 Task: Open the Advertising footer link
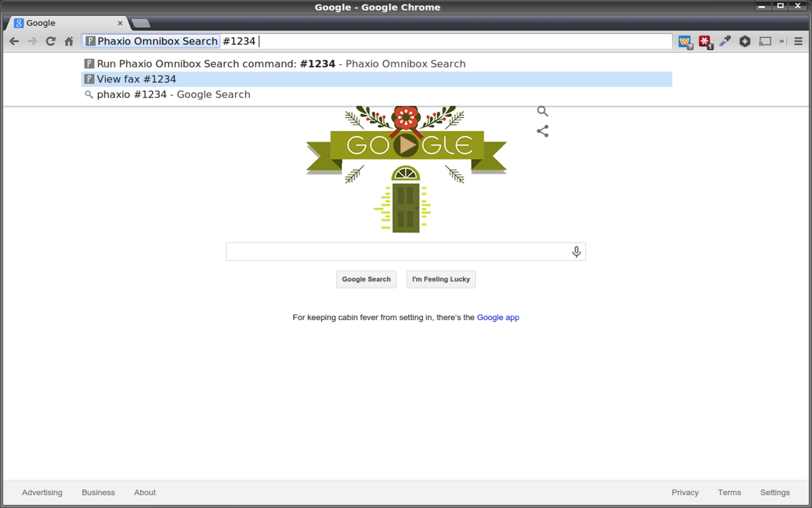click(x=42, y=493)
